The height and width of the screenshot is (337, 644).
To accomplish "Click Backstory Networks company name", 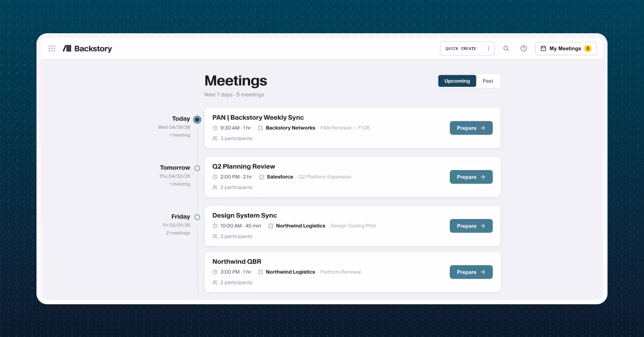I will (x=290, y=128).
